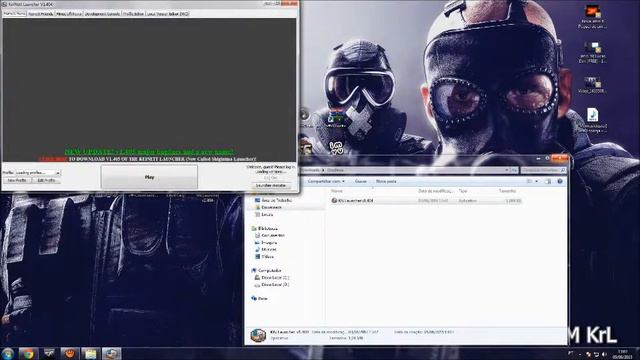
Task: Open the Profile Editor tab
Action: click(x=133, y=14)
